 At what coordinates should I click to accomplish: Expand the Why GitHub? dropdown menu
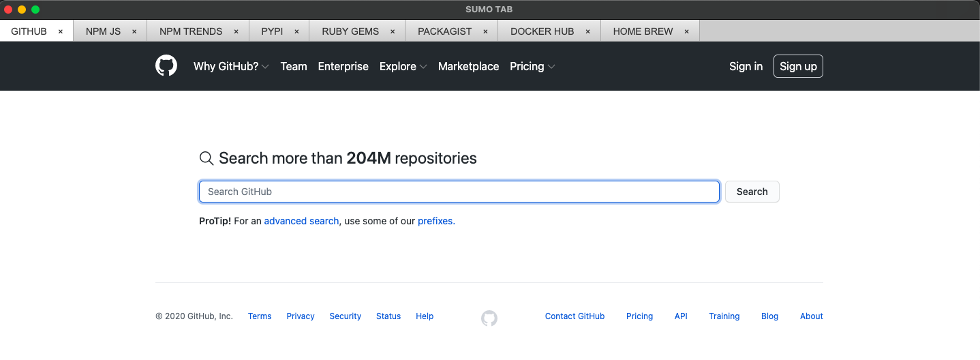(231, 66)
